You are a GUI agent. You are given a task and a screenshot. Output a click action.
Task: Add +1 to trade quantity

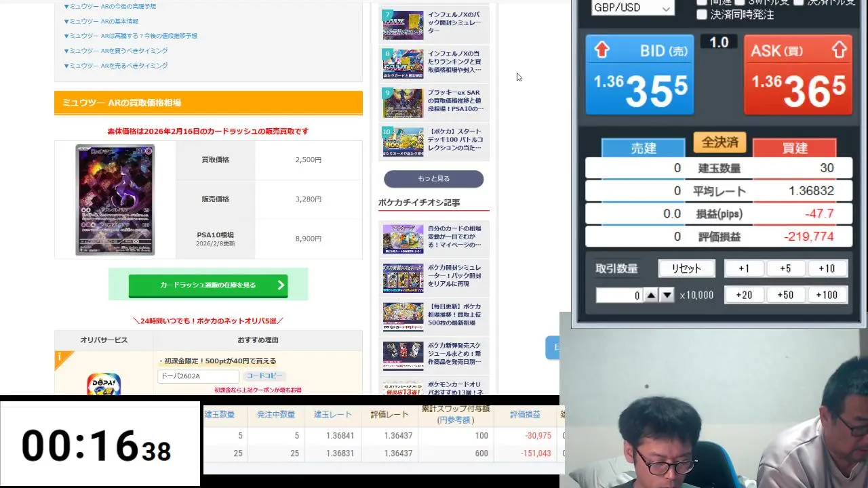tap(744, 268)
